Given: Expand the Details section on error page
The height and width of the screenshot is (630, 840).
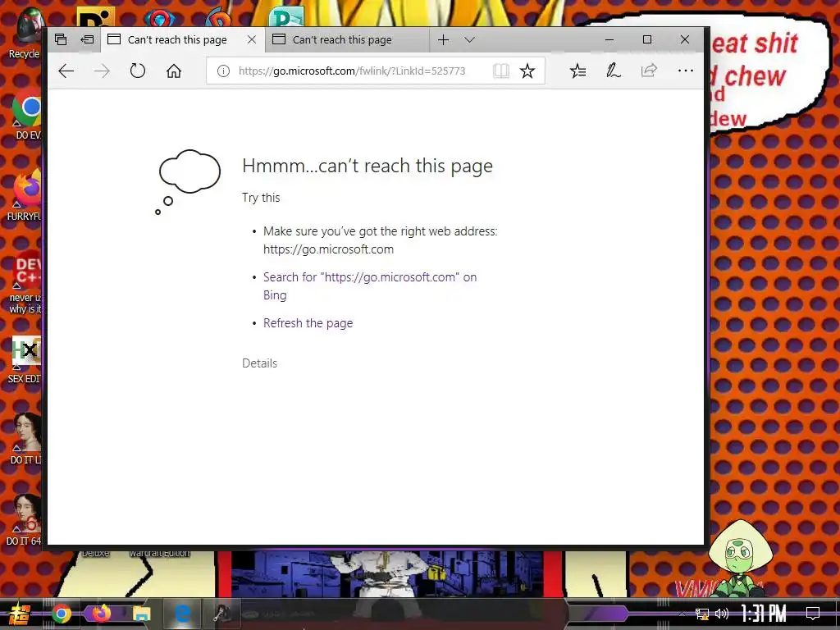Looking at the screenshot, I should [259, 363].
